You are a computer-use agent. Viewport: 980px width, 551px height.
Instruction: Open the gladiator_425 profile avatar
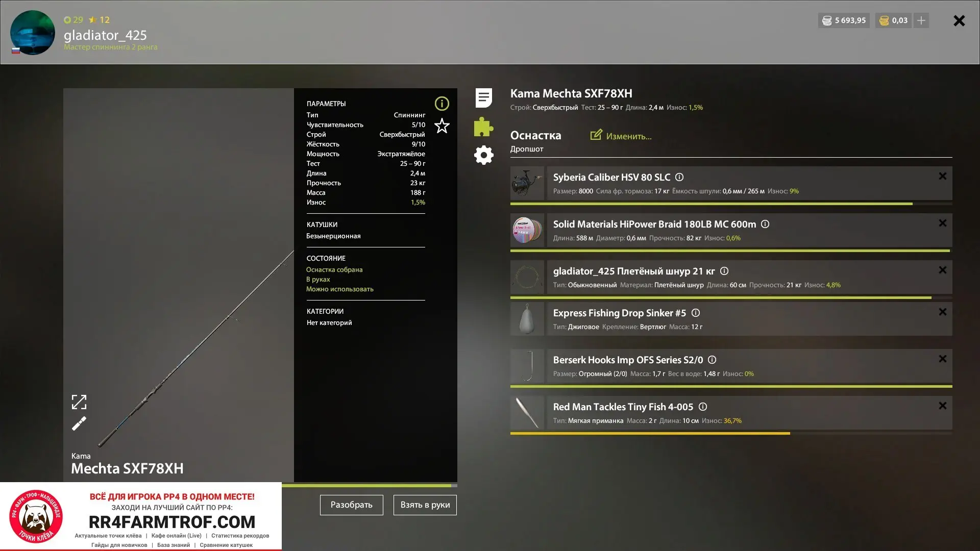tap(33, 32)
